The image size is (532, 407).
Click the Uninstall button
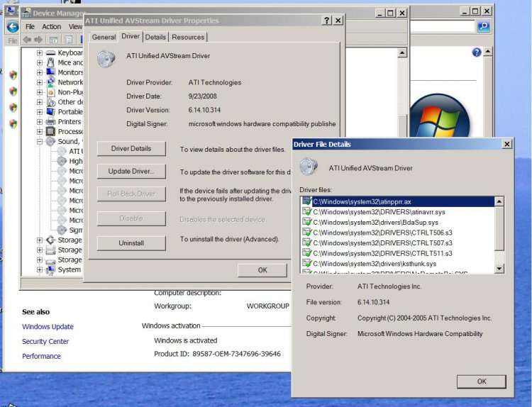click(131, 242)
